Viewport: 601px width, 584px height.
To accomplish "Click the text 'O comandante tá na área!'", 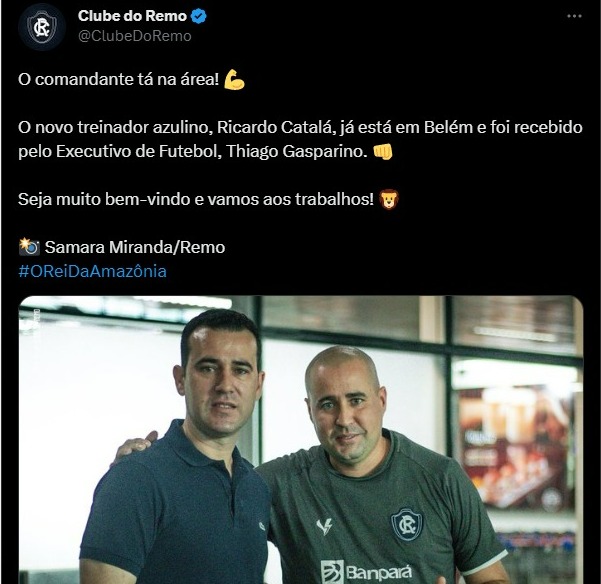I will click(118, 79).
